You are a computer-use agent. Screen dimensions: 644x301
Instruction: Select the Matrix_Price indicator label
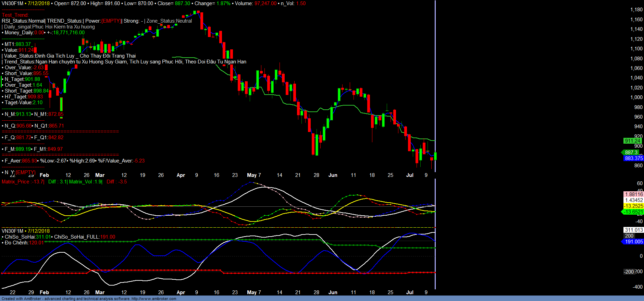15,182
